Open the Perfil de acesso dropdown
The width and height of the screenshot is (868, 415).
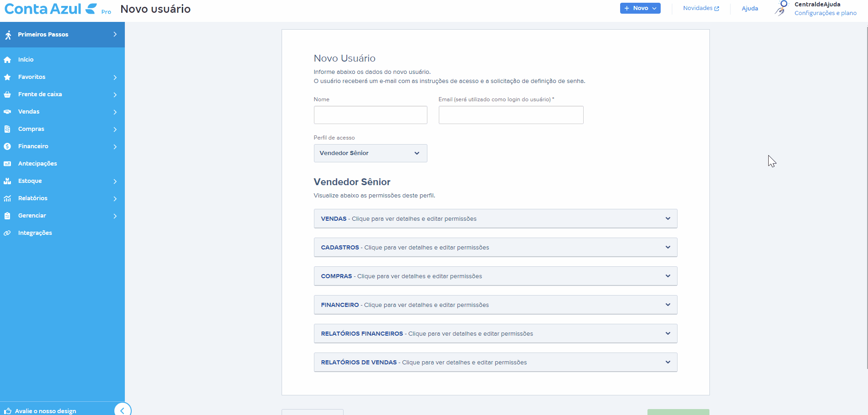[x=370, y=153]
